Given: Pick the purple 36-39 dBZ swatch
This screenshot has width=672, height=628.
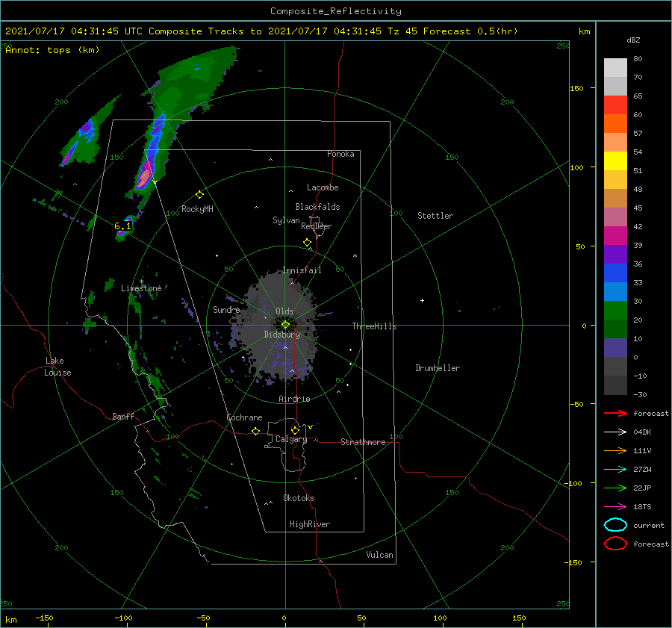Looking at the screenshot, I should click(x=615, y=255).
